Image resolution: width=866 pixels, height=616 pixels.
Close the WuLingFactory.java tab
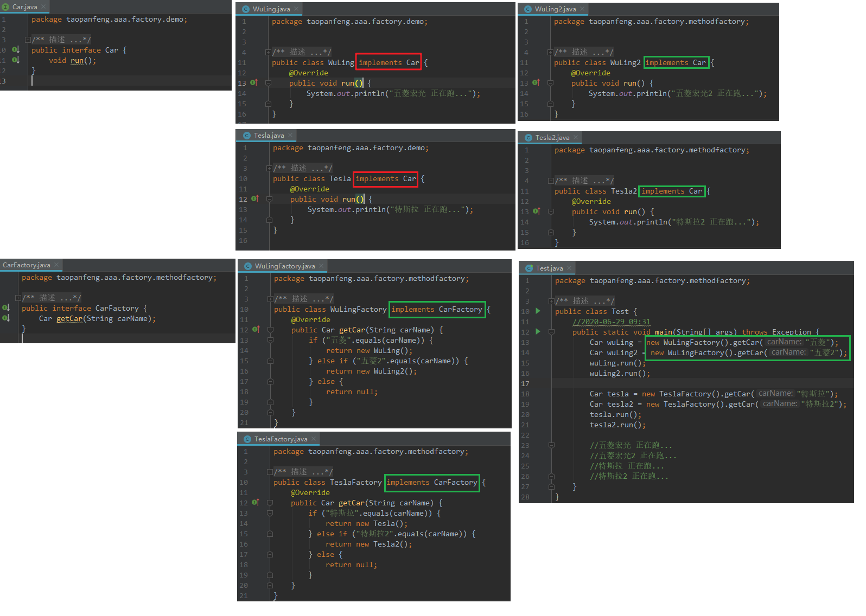(x=321, y=266)
